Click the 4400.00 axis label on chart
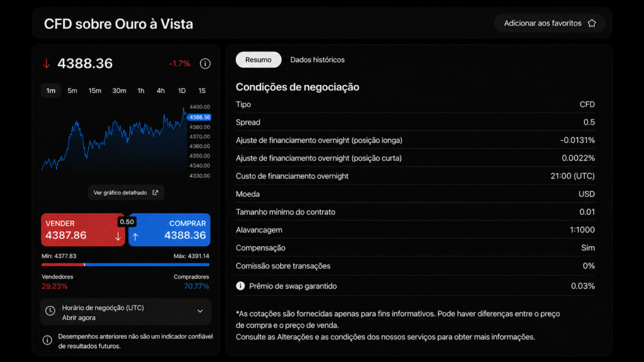Image resolution: width=644 pixels, height=362 pixels. point(199,107)
